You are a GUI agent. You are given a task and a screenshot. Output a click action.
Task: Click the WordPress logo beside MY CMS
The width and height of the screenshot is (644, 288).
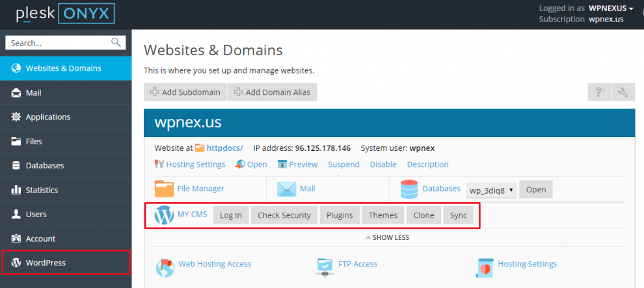[x=163, y=215]
